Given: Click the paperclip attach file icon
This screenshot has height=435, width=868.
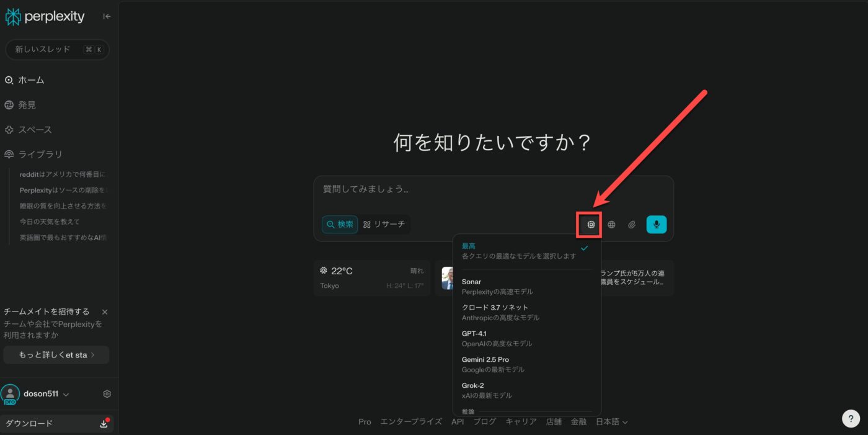Looking at the screenshot, I should click(x=632, y=225).
